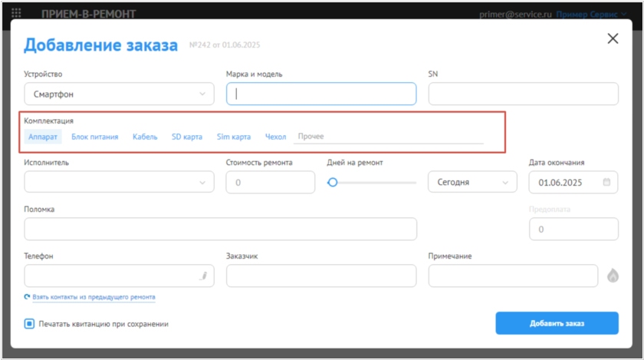Focus the Поломка input field

coord(221,229)
